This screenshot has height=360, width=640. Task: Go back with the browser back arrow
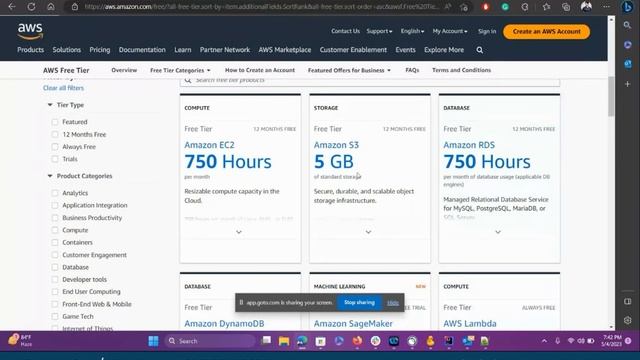tap(11, 7)
